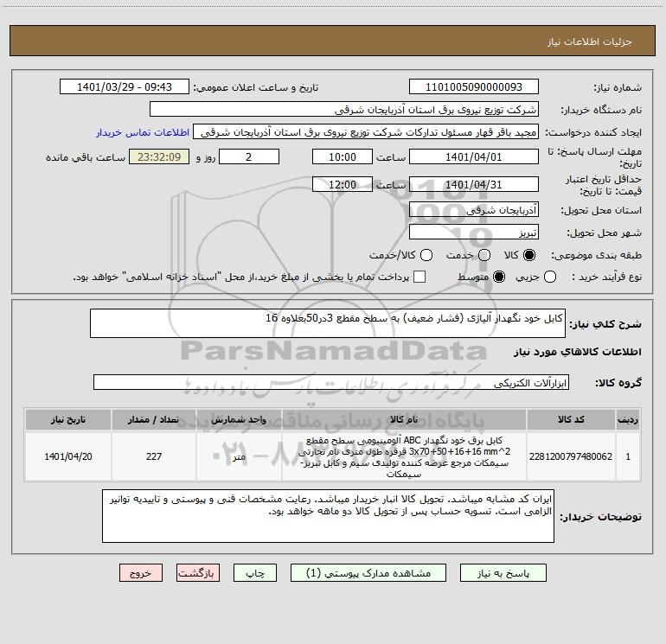Viewport: 666px width, 644px height.
Task: View attached documents button (1)
Action: tap(368, 573)
